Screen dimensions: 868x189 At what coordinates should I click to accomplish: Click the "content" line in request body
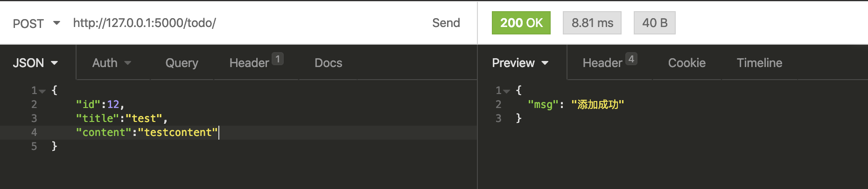[147, 133]
